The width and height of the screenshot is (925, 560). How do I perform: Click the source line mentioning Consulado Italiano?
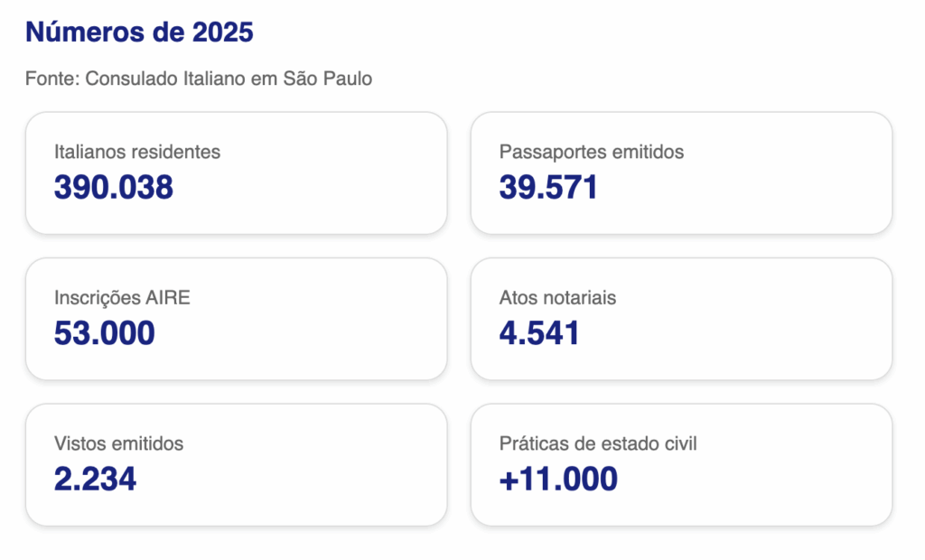(199, 79)
